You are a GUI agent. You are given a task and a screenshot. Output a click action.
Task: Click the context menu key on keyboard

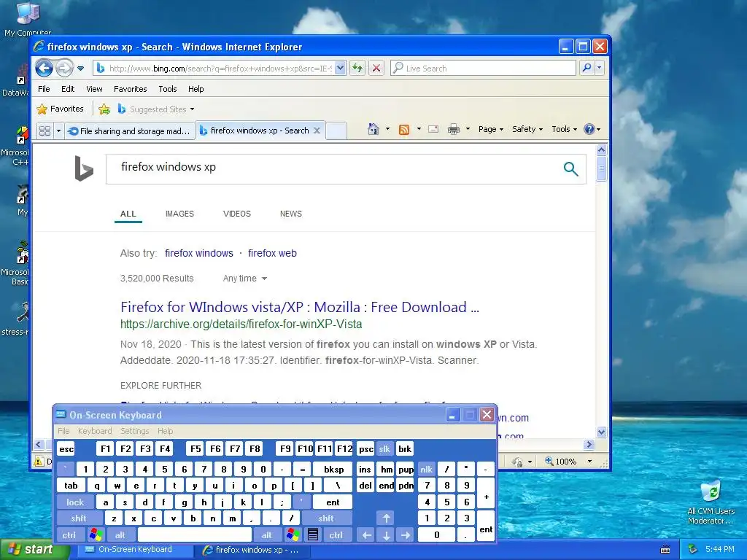coord(312,534)
